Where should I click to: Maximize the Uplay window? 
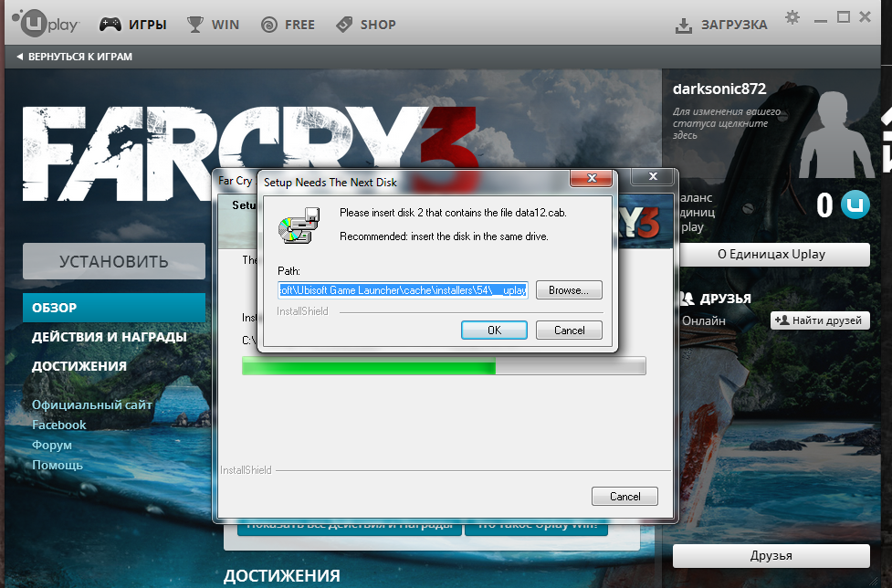843,17
